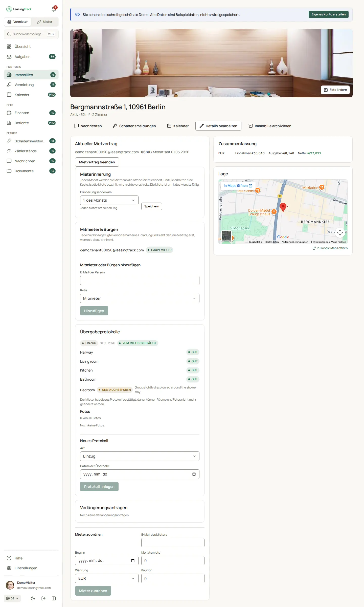
Task: Open Einstellungen gear icon
Action: (9, 568)
